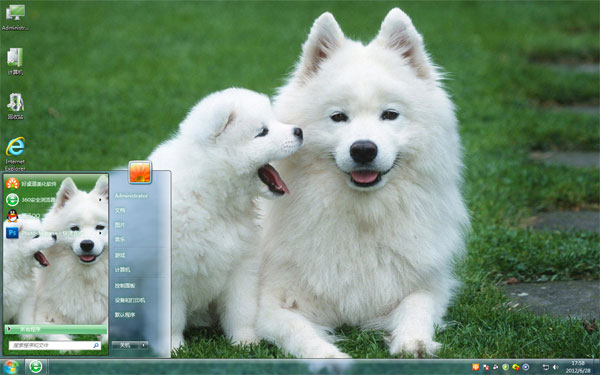
Task: Open 图片 (Pictures) in the Start menu
Action: click(x=120, y=225)
